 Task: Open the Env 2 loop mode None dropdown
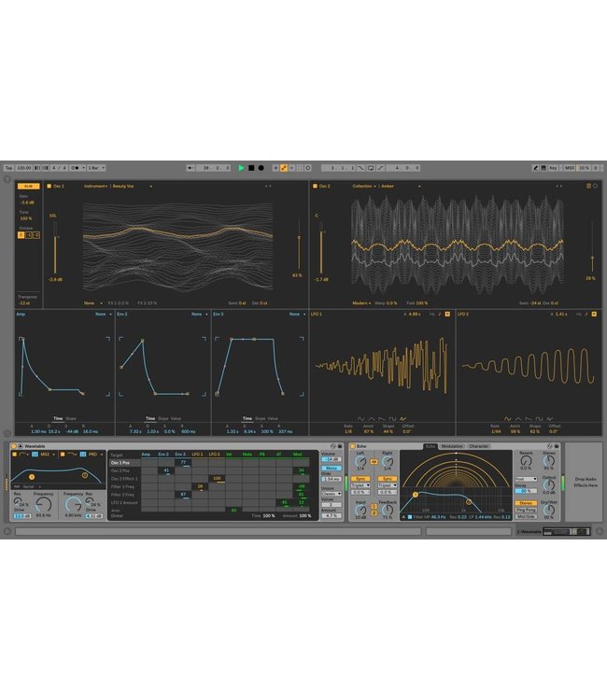[200, 315]
